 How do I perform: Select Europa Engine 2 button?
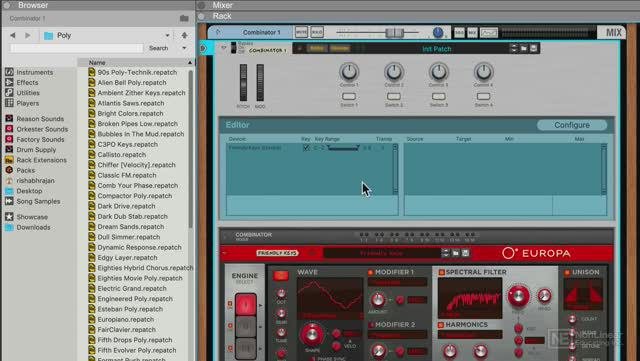pyautogui.click(x=246, y=327)
